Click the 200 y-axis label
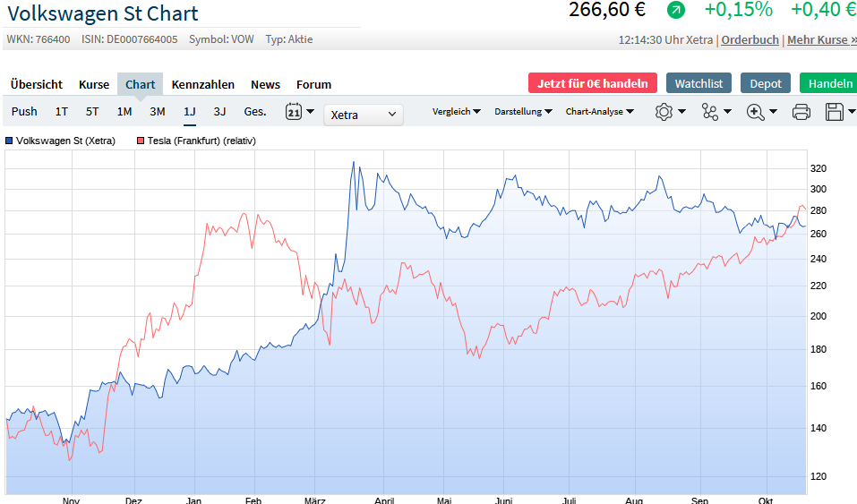The image size is (857, 504). 818,316
